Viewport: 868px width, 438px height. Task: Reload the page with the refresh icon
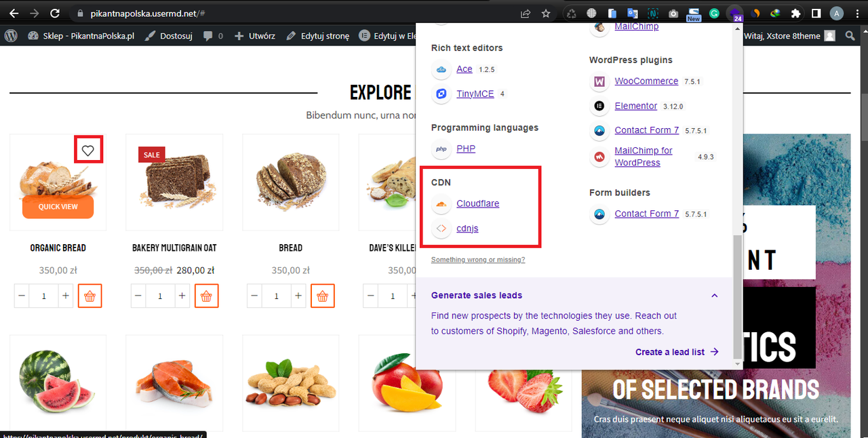(55, 14)
